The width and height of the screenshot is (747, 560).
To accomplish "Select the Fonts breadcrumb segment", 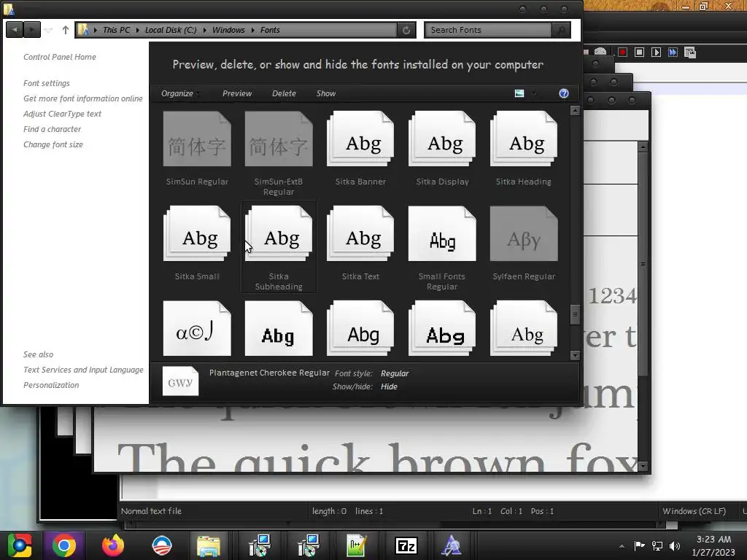I will pyautogui.click(x=270, y=30).
